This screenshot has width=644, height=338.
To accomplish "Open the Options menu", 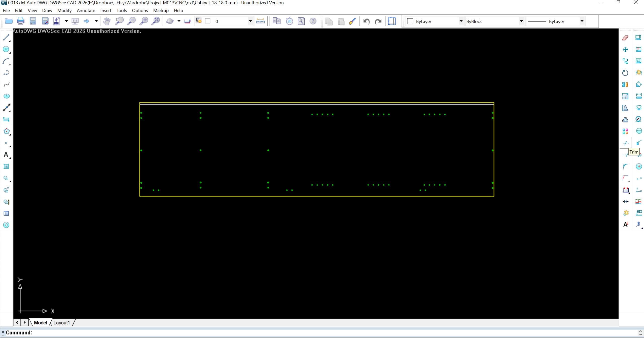I will click(x=140, y=11).
